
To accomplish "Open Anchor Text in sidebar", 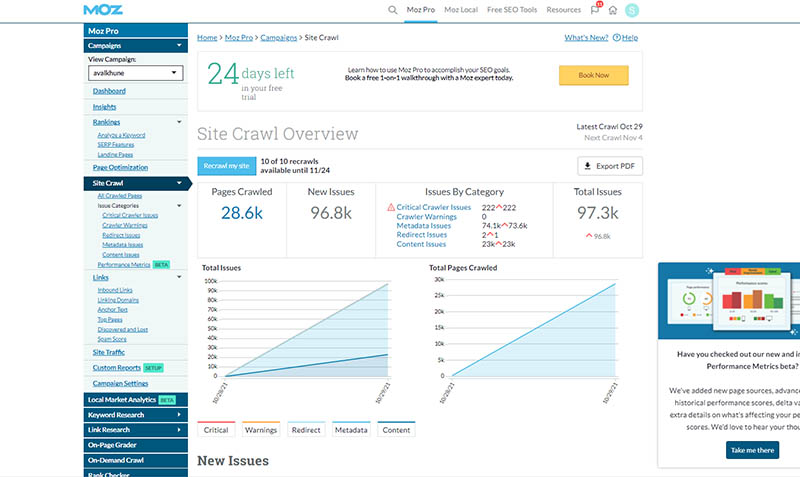I will [112, 310].
